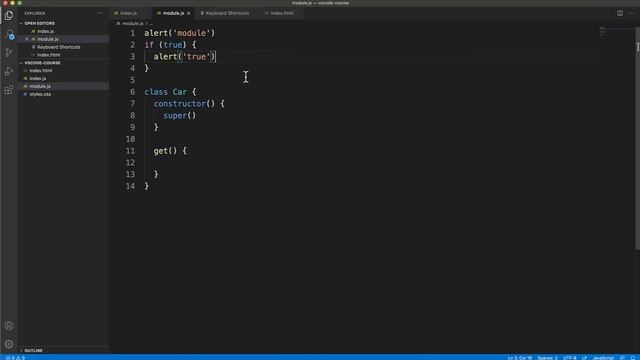
Task: Click the UTF-8 encoding indicator
Action: [x=569, y=358]
